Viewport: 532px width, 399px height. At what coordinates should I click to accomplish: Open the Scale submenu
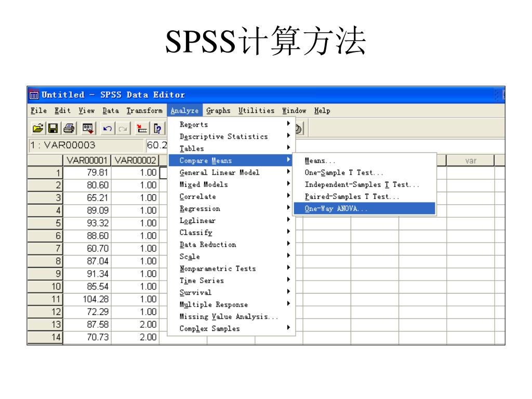232,257
